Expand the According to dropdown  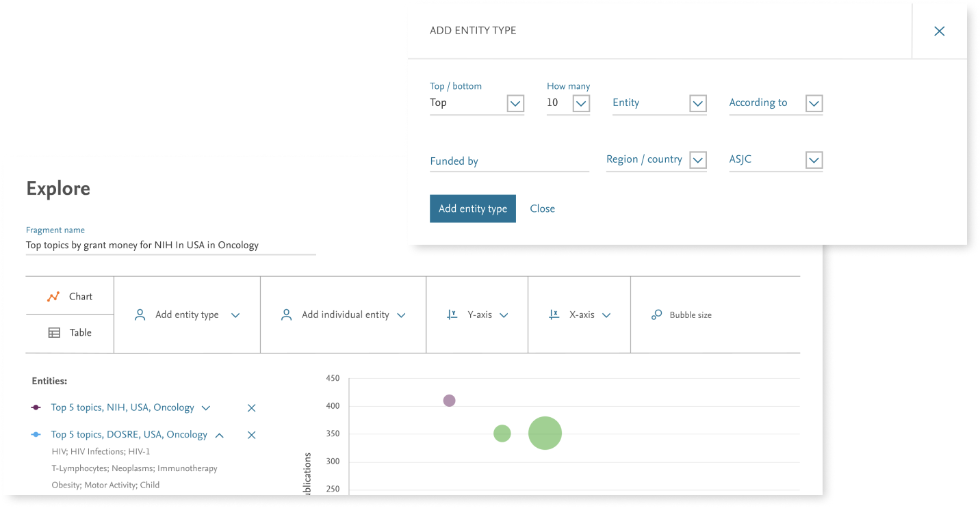pyautogui.click(x=813, y=104)
